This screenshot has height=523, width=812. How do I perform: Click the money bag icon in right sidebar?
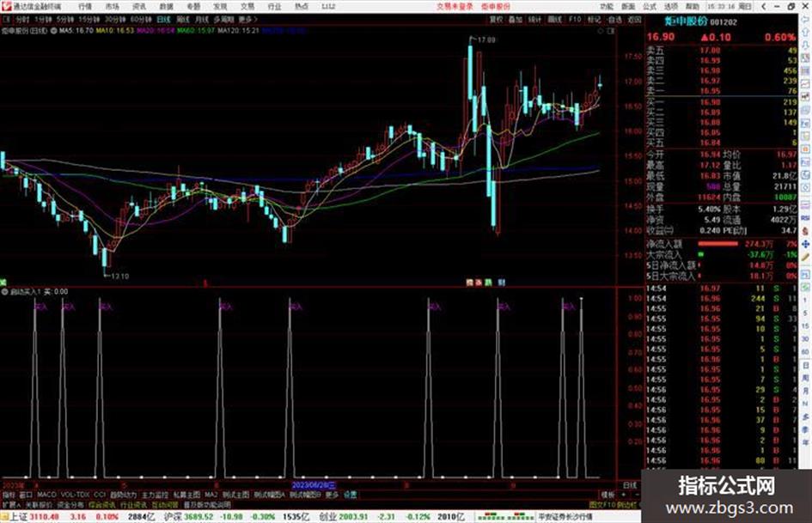click(x=806, y=231)
